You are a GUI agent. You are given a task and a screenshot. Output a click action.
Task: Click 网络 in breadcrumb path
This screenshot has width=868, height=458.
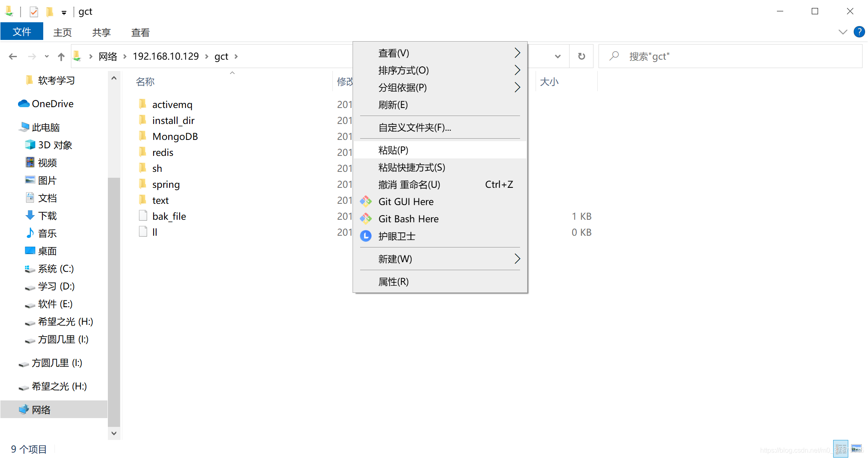(x=108, y=56)
